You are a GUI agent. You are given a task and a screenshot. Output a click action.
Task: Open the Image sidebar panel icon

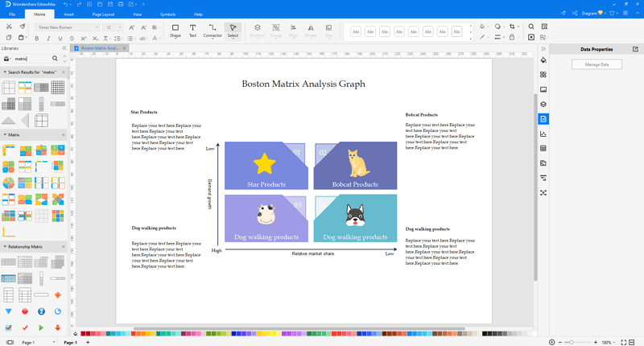[x=543, y=89]
